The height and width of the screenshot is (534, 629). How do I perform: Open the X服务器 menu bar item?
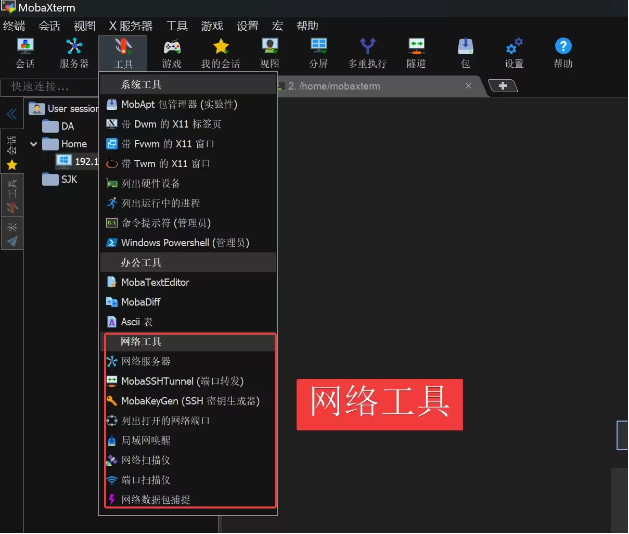(x=130, y=26)
